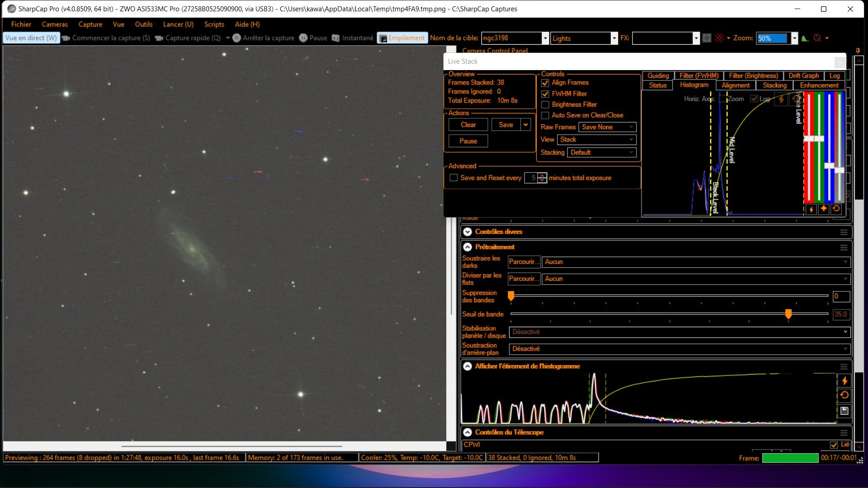Click Parcourir for Diviser par les flats
Viewport: 868px width, 488px height.
[x=524, y=279]
